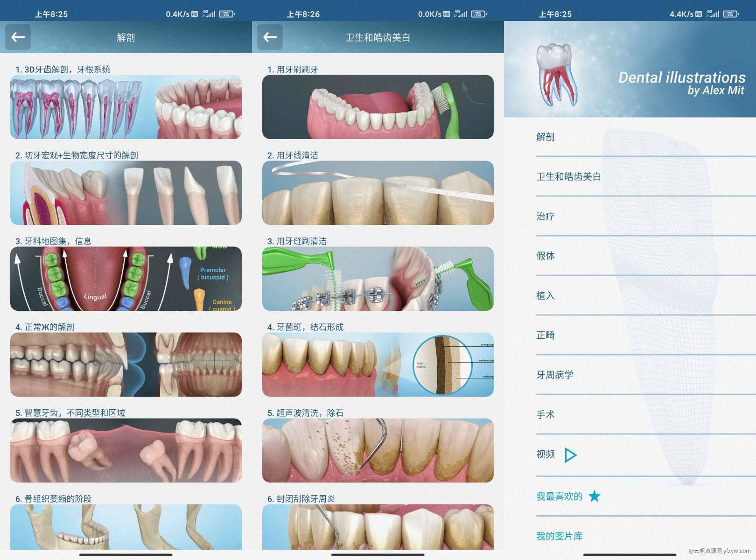
Task: Tap the star icon beside 我最喜欢的
Action: (x=594, y=496)
